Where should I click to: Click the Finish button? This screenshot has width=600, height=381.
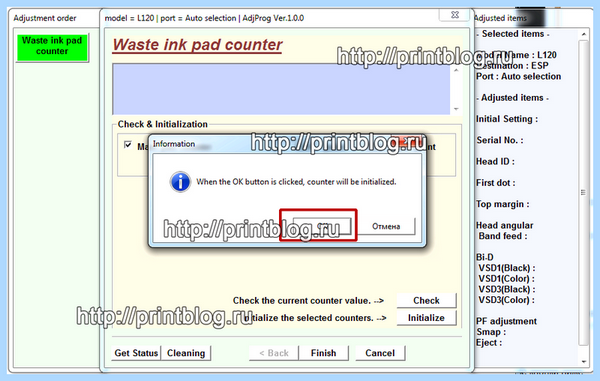(x=324, y=353)
